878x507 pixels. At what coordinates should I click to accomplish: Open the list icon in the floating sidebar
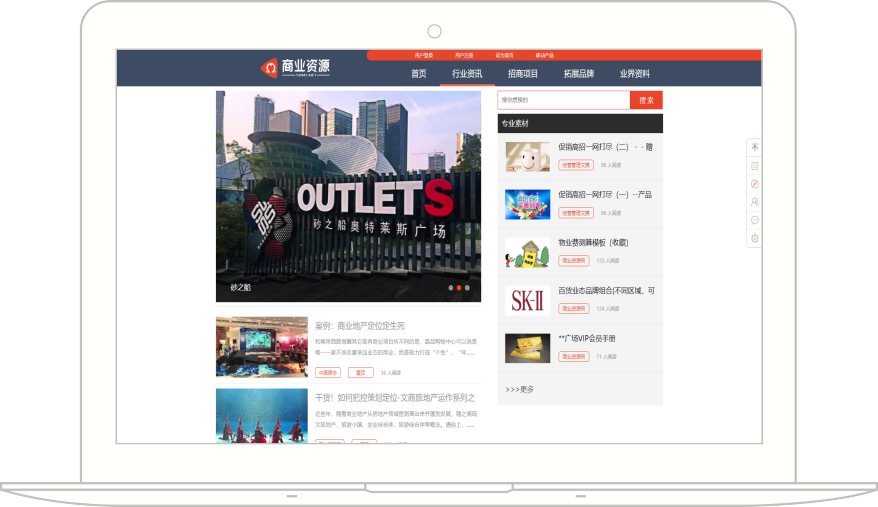pos(755,166)
